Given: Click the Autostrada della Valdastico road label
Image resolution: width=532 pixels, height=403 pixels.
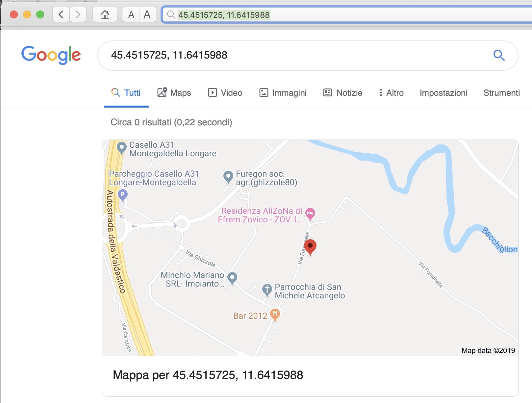Looking at the screenshot, I should point(116,241).
